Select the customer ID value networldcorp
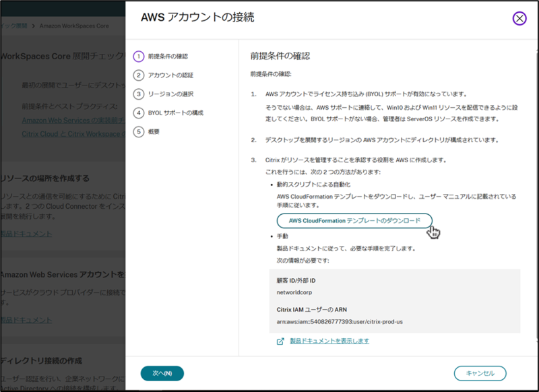The width and height of the screenshot is (539, 392). [294, 292]
